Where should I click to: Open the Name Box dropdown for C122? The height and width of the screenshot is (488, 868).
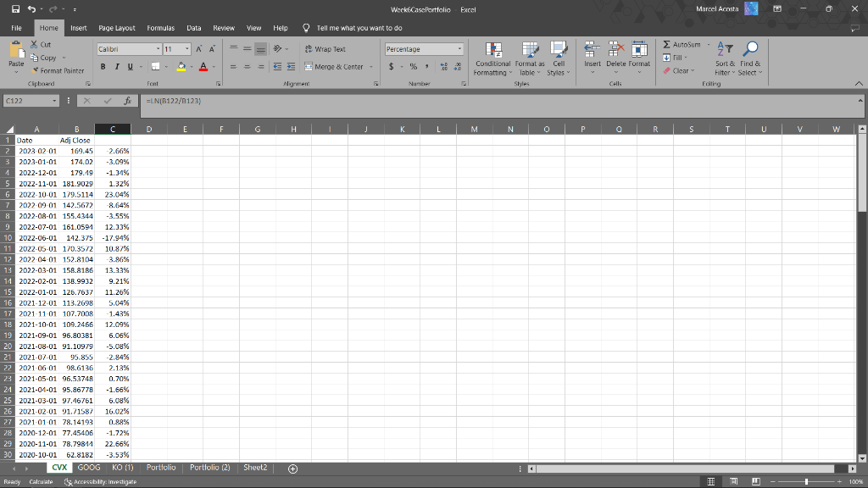point(54,101)
